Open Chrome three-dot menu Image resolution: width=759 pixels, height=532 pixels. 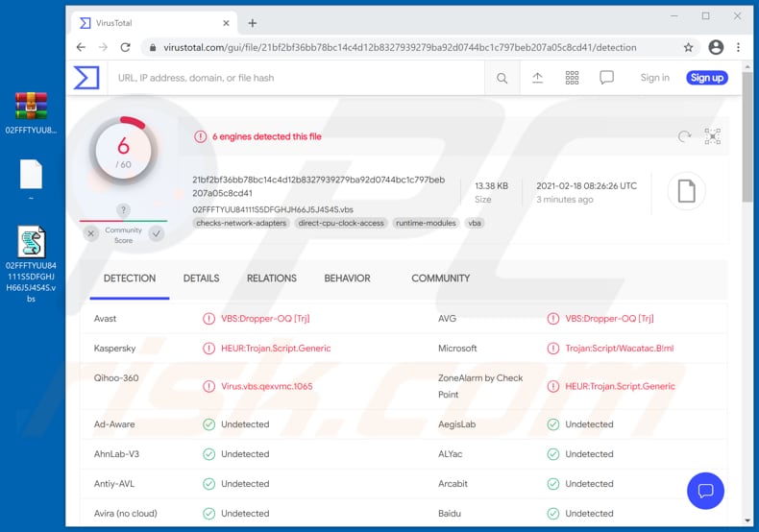click(738, 47)
